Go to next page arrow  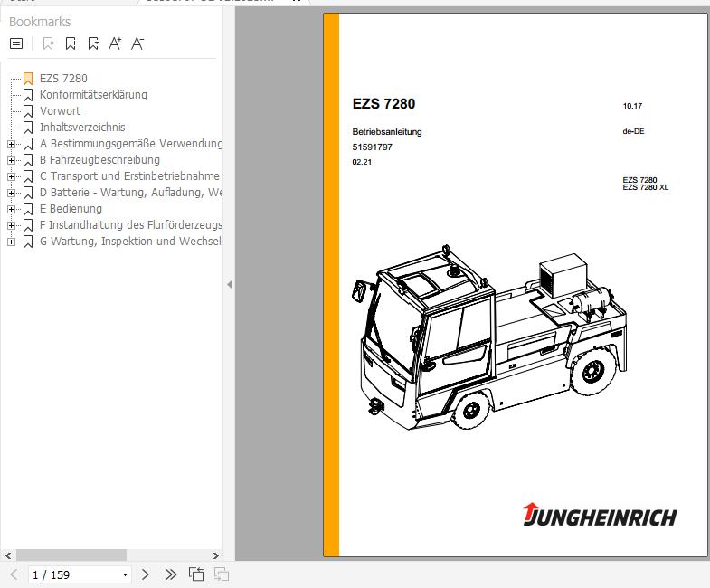pyautogui.click(x=145, y=574)
